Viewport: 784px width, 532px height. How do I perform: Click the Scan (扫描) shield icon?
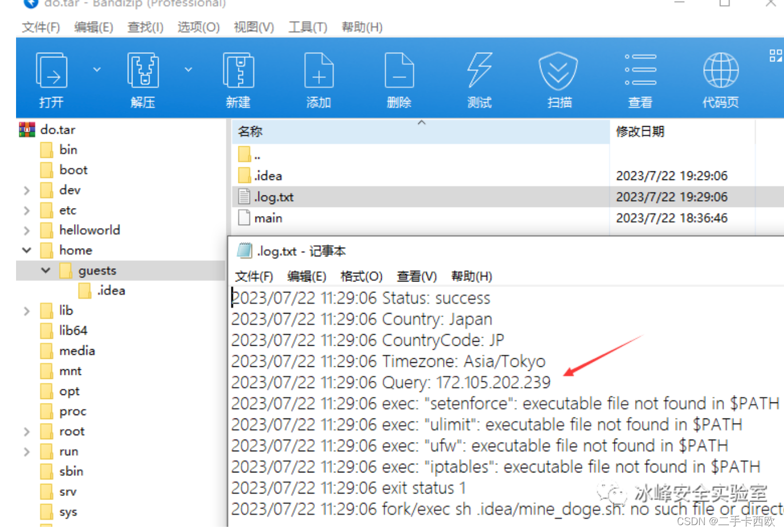click(558, 71)
